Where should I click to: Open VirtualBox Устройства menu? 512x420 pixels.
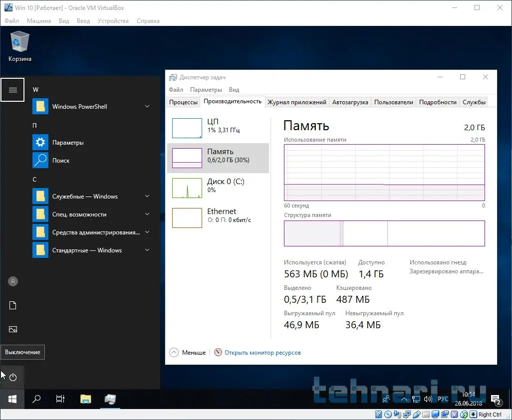[113, 21]
